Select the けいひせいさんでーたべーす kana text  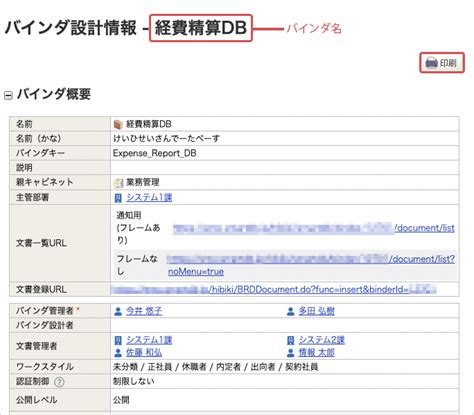(x=166, y=138)
